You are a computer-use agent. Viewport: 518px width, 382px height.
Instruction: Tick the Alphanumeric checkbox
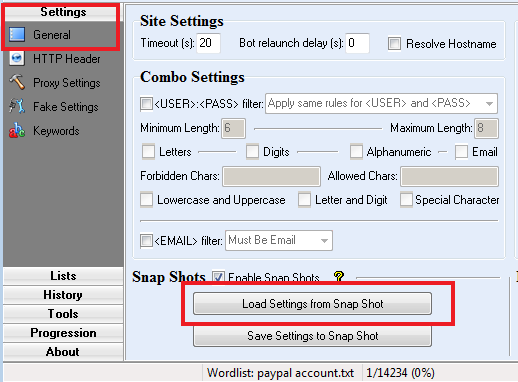click(x=356, y=152)
